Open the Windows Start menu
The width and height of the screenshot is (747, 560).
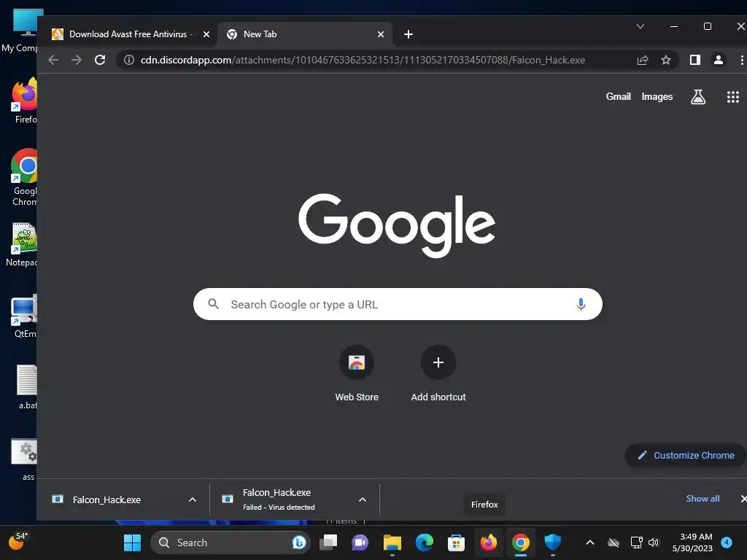point(132,542)
